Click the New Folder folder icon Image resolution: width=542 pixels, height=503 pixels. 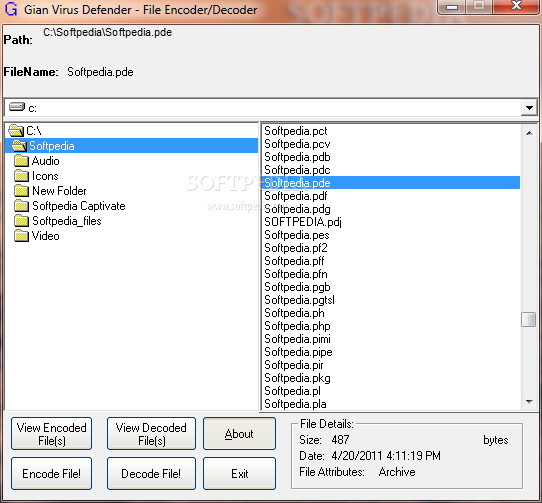tap(21, 191)
